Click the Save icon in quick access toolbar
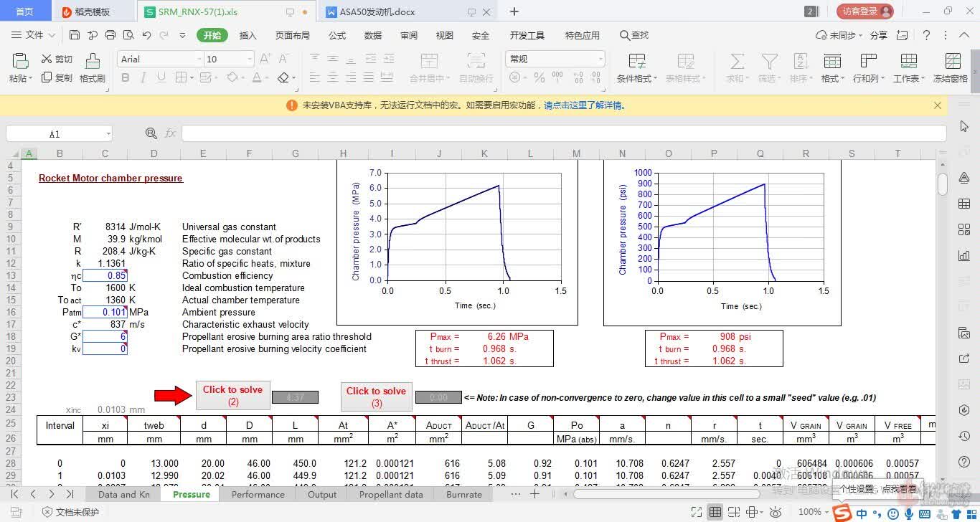The image size is (980, 522). pyautogui.click(x=75, y=35)
